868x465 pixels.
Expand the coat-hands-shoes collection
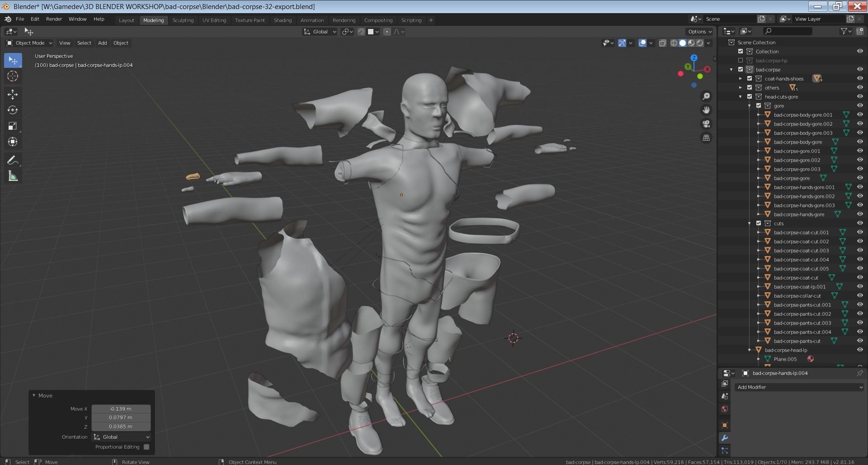pos(741,79)
